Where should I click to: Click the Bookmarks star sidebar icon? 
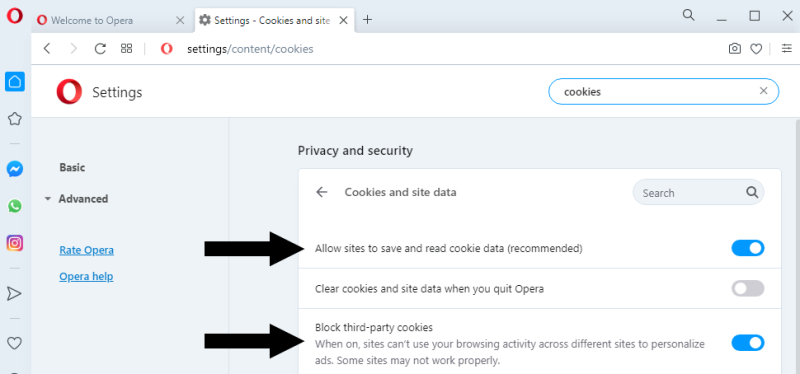click(15, 119)
